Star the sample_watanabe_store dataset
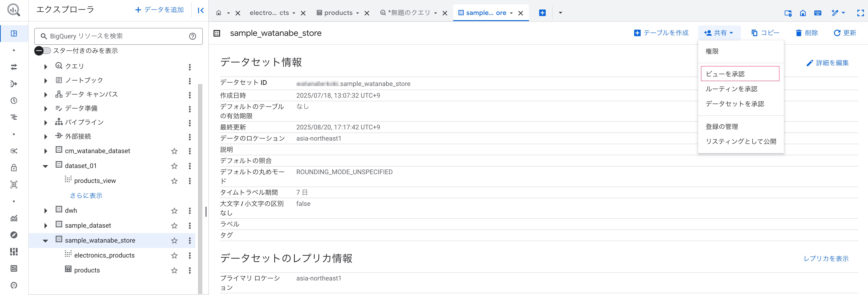This screenshot has height=295, width=868. 174,240
